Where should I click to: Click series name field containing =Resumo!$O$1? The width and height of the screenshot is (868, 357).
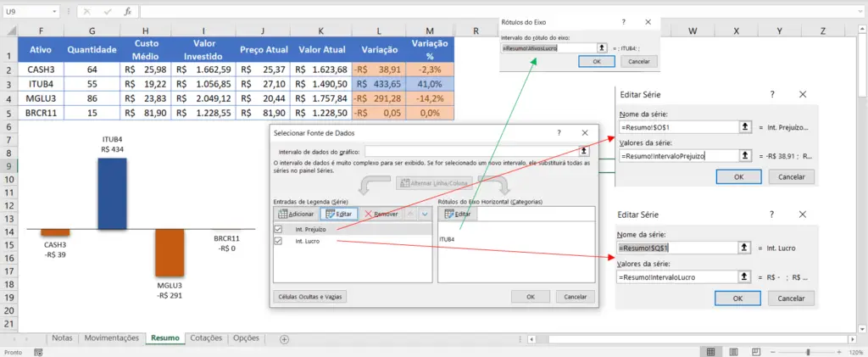point(679,127)
